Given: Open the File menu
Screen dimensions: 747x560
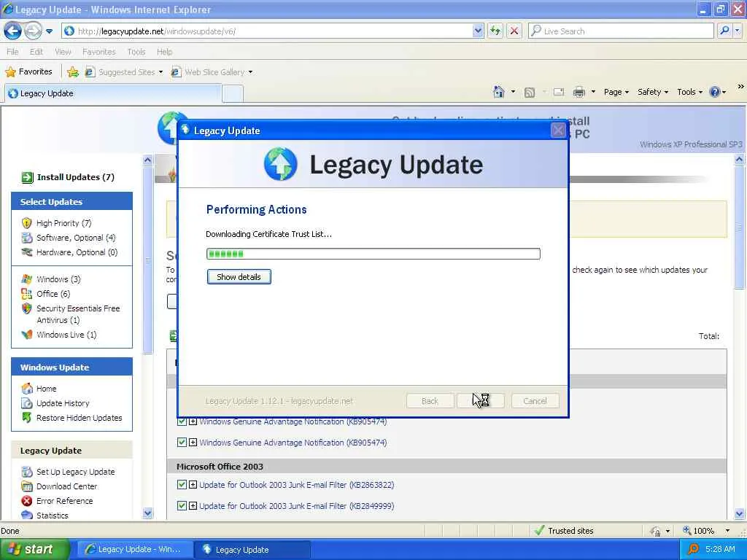Looking at the screenshot, I should [12, 52].
